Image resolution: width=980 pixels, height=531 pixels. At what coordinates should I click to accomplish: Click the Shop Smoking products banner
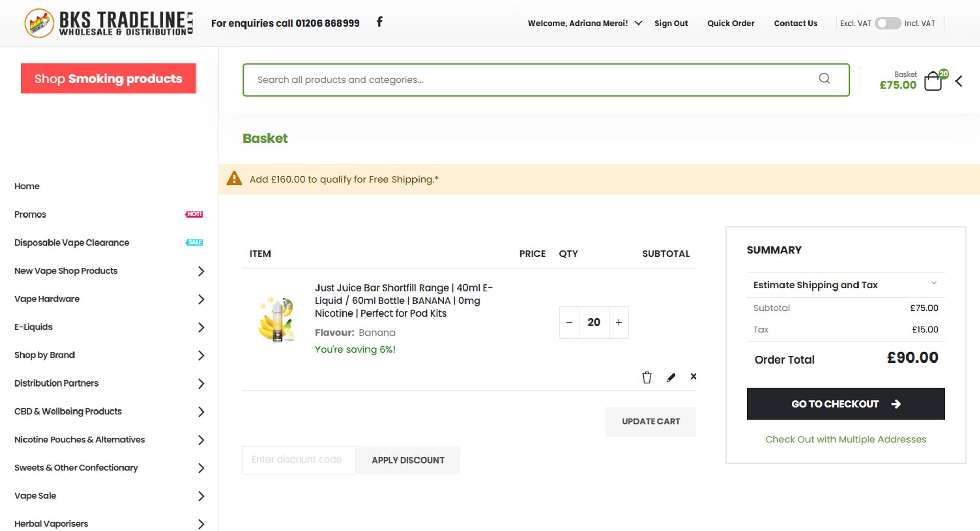coord(108,79)
